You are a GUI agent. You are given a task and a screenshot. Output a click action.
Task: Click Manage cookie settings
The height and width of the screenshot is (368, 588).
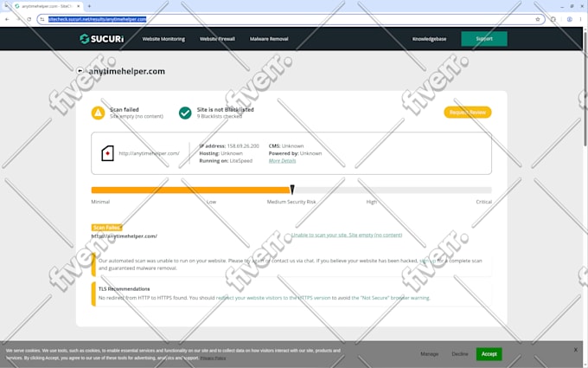pyautogui.click(x=430, y=354)
